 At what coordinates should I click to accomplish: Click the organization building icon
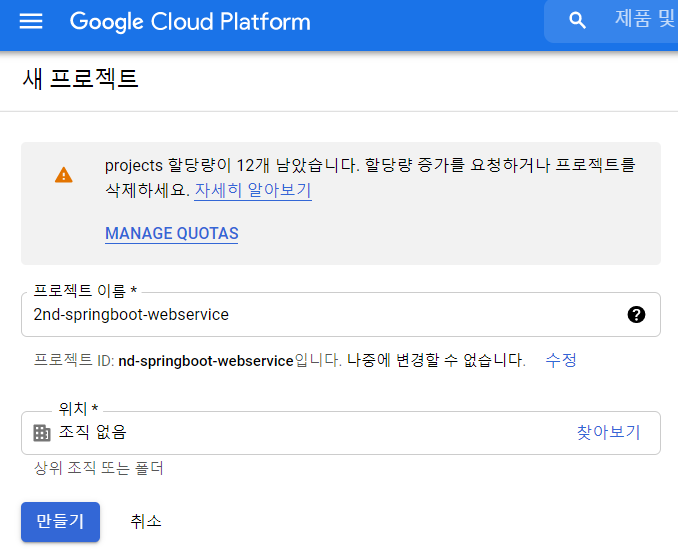[x=42, y=433]
